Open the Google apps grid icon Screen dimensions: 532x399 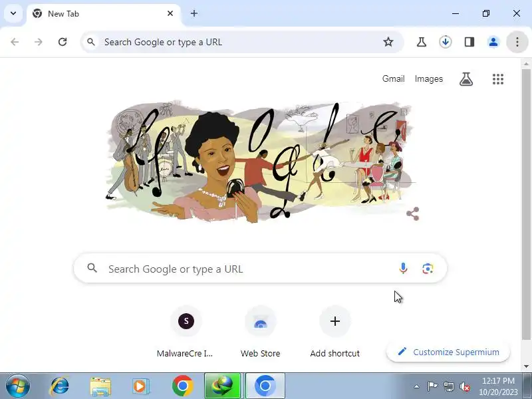(x=497, y=79)
